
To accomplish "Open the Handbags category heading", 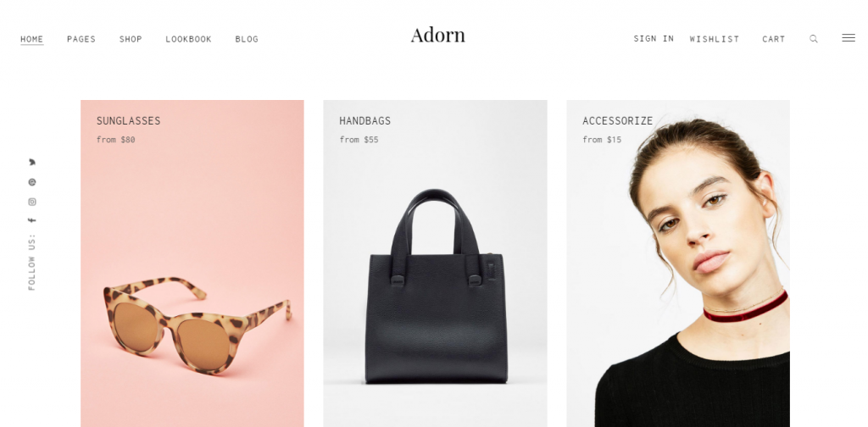I will point(364,120).
